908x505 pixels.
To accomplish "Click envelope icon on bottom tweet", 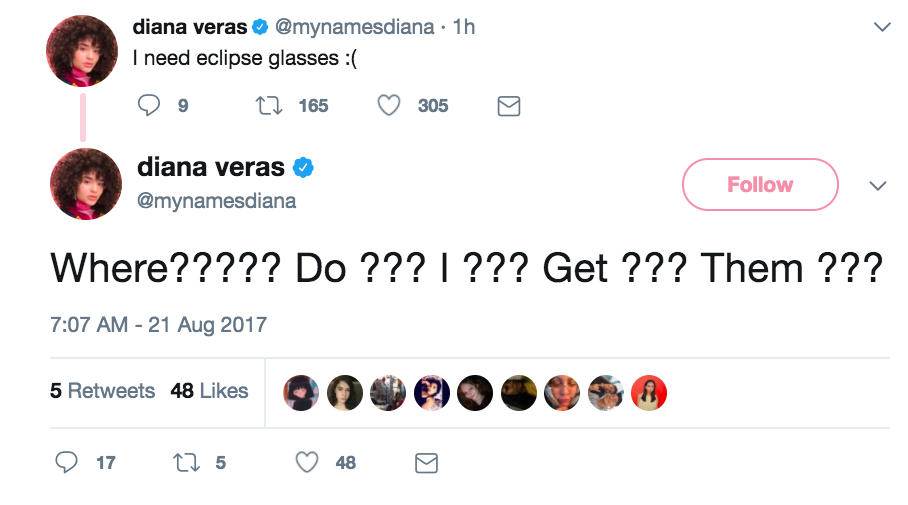I will pos(427,463).
